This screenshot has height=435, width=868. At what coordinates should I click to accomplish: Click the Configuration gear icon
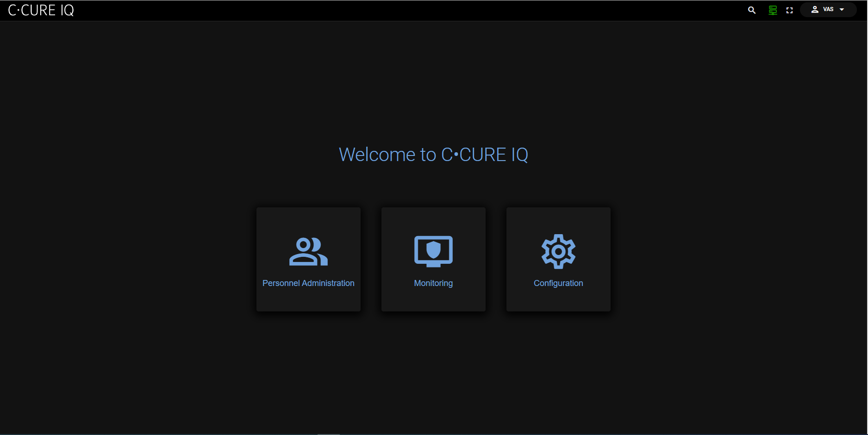[x=558, y=252]
